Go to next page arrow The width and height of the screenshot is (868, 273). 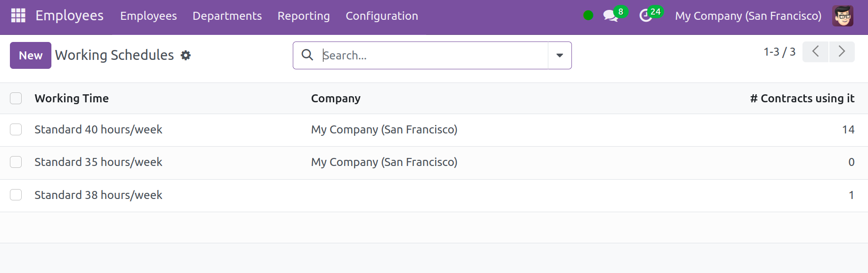click(842, 51)
